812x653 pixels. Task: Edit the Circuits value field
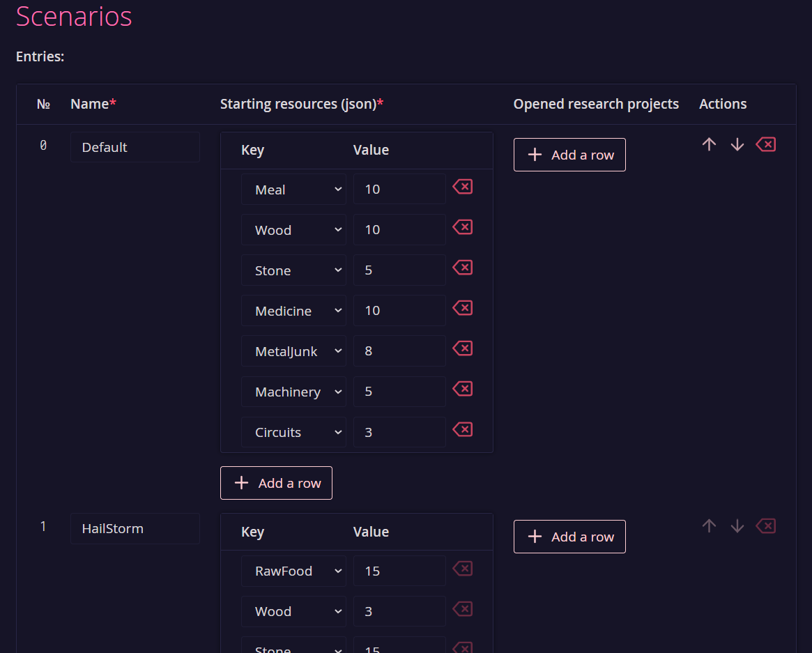(x=399, y=432)
